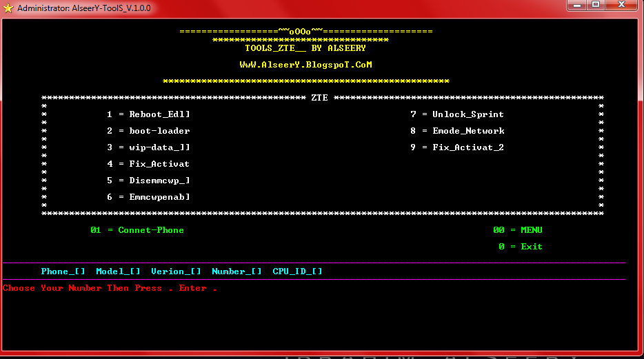Click the ZTE section header label
The width and height of the screenshot is (644, 359).
(x=319, y=98)
